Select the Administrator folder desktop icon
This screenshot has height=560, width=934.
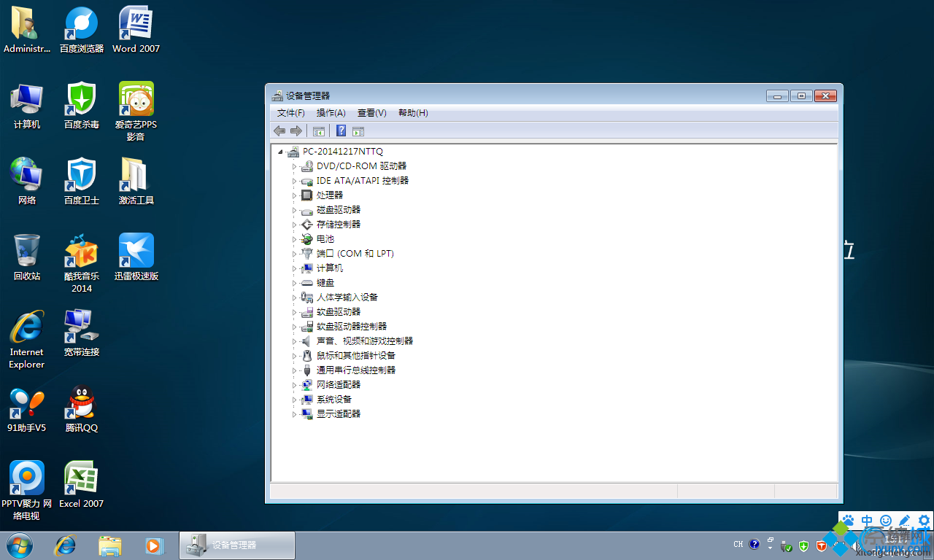27,31
